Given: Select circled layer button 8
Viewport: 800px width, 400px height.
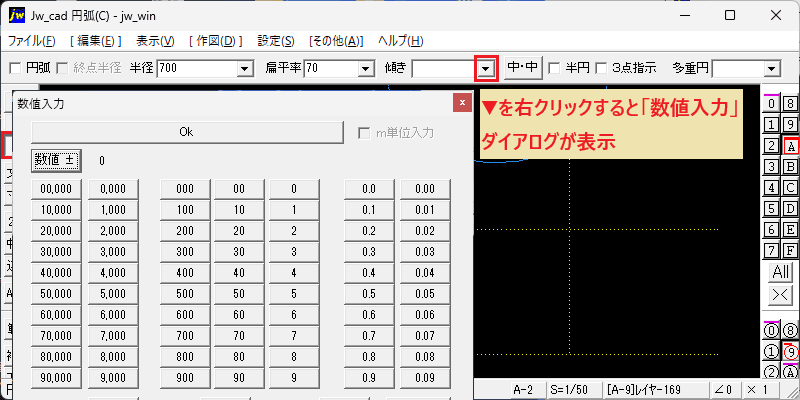Looking at the screenshot, I should coord(790,331).
